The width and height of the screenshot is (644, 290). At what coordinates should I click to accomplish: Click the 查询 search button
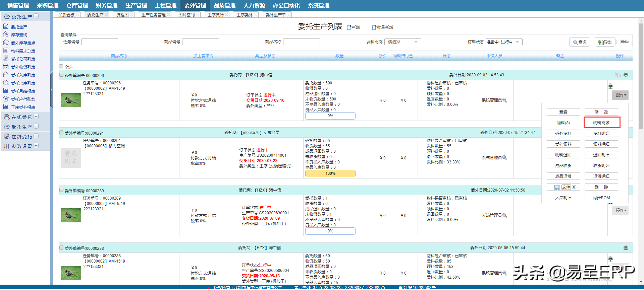click(x=579, y=42)
